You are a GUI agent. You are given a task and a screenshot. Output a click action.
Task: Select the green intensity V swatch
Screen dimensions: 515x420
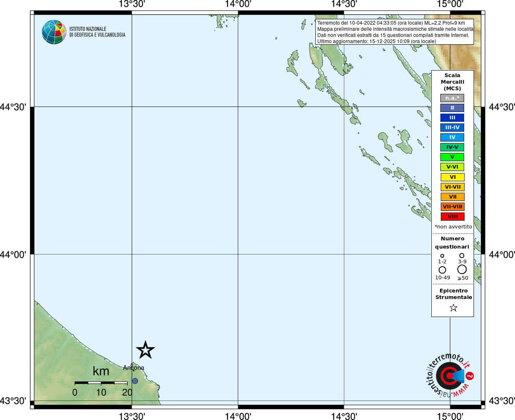452,157
